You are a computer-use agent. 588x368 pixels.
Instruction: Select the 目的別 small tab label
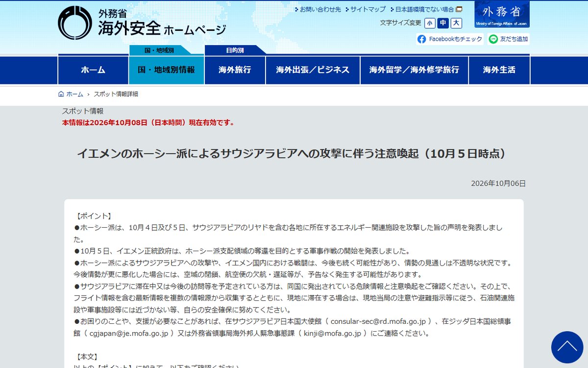(x=235, y=50)
